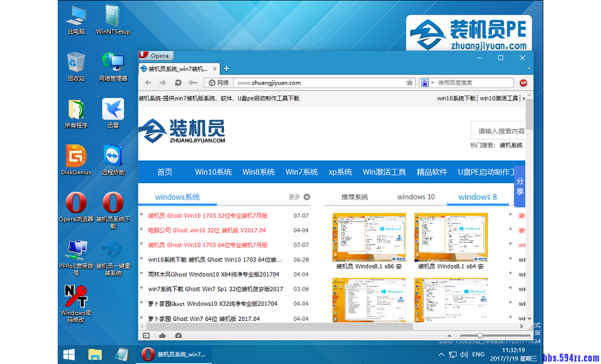601x364 pixels.
Task: Select Win7系统 in the navigation bar
Action: pyautogui.click(x=302, y=172)
